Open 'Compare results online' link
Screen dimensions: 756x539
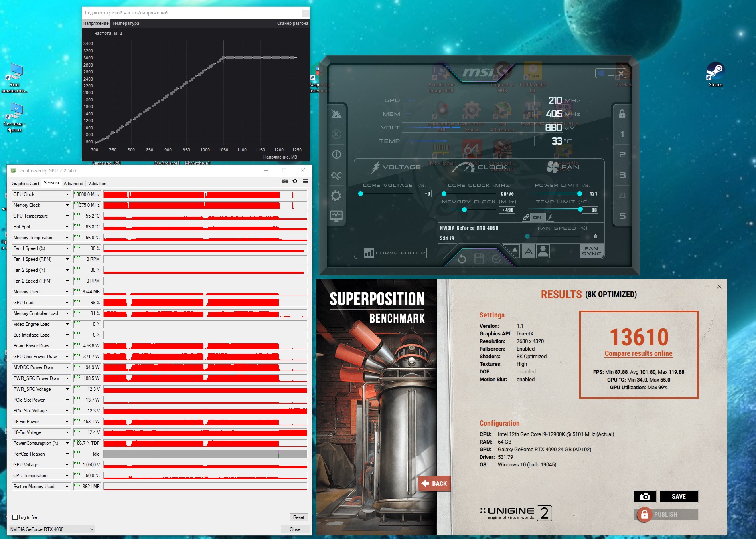coord(638,353)
